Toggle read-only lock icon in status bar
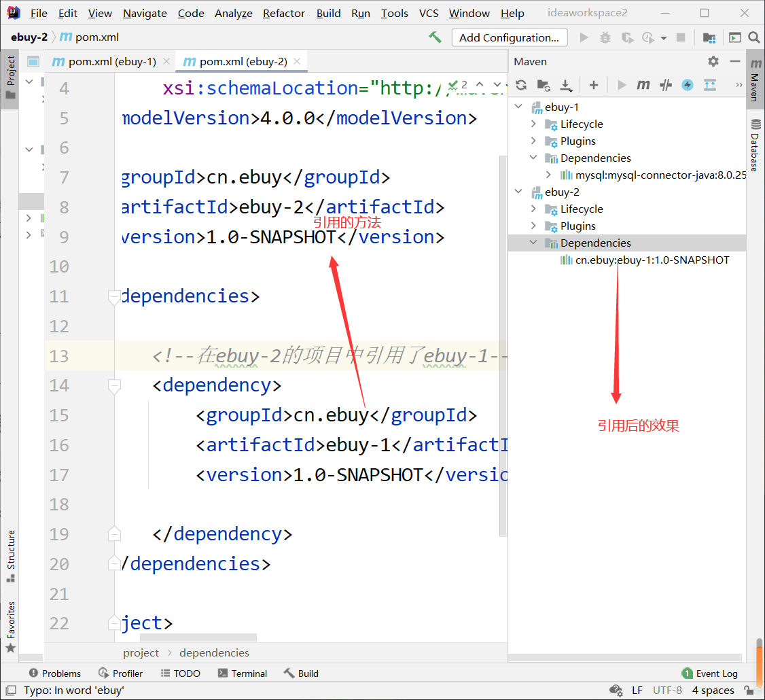 [x=749, y=690]
